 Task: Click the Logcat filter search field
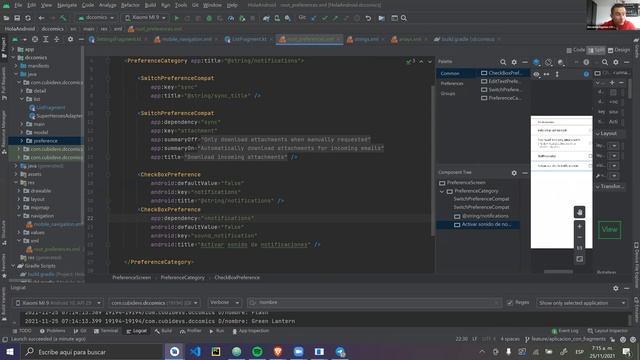[x=374, y=302]
